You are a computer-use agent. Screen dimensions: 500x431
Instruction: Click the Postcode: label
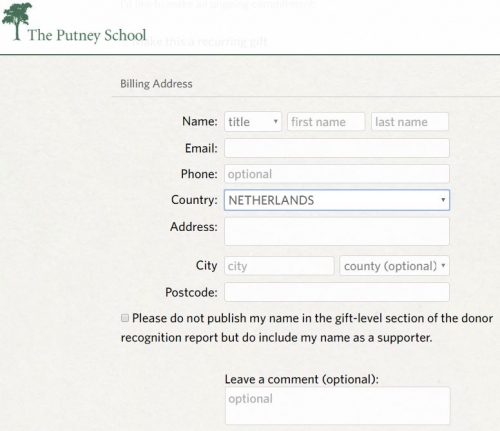point(191,292)
